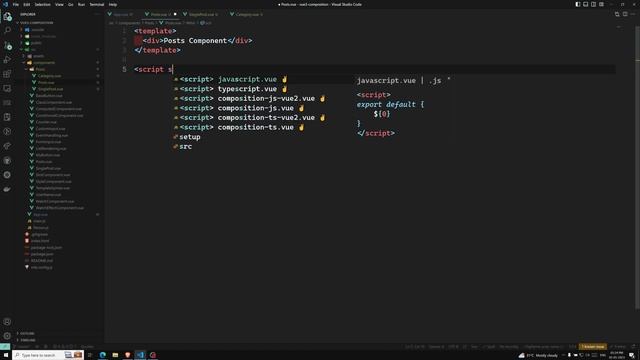Open Explorer panel more actions ellipsis
This screenshot has height=360, width=640.
tap(97, 14)
